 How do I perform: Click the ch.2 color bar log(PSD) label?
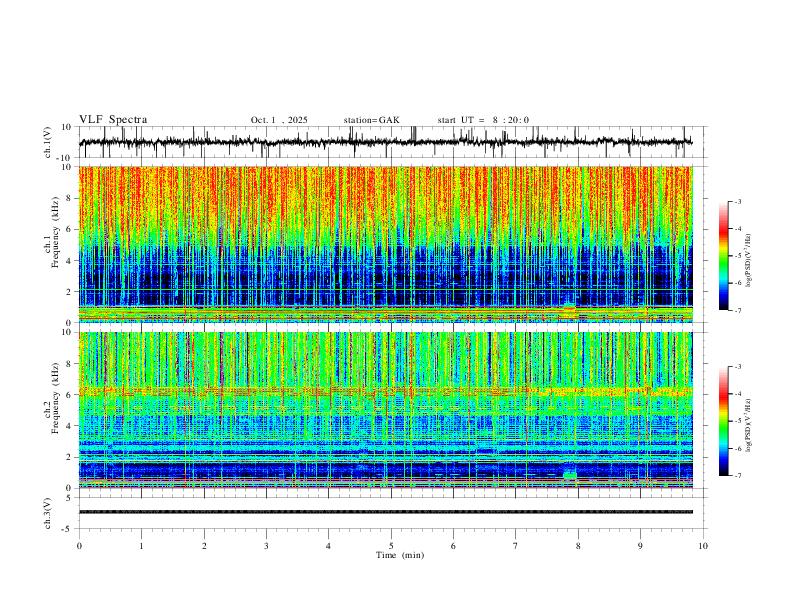tap(748, 426)
